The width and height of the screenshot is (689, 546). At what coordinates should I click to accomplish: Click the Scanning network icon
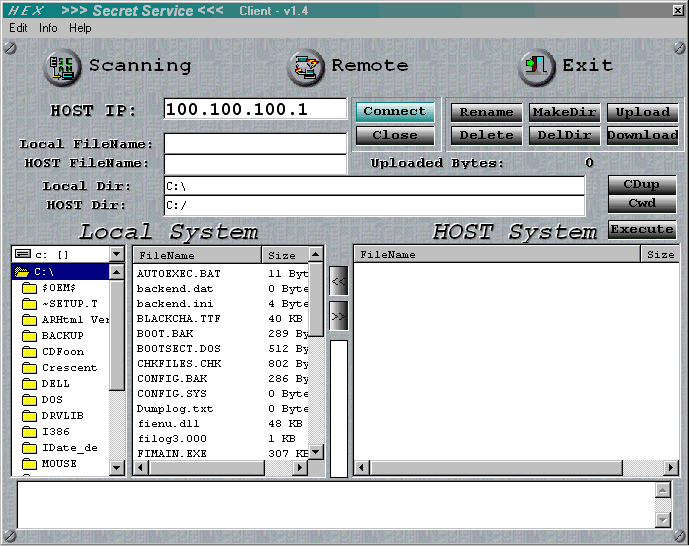pos(63,67)
